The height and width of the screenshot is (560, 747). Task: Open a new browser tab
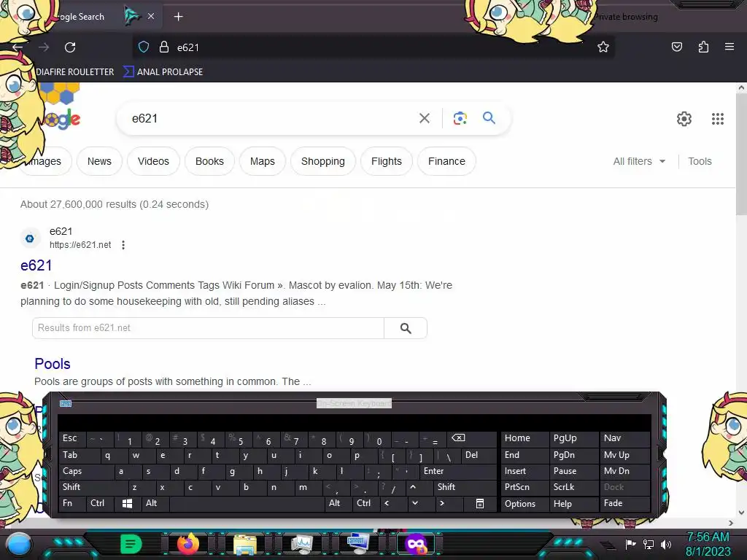178,17
